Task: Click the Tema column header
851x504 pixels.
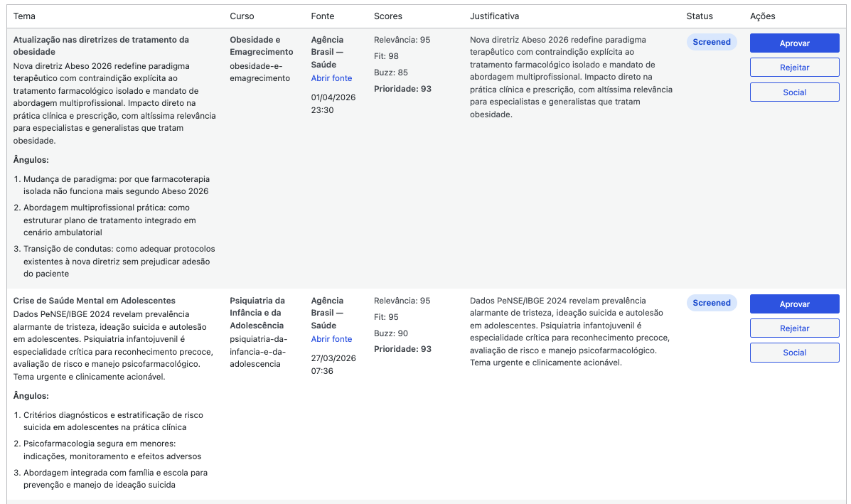Action: pyautogui.click(x=24, y=16)
